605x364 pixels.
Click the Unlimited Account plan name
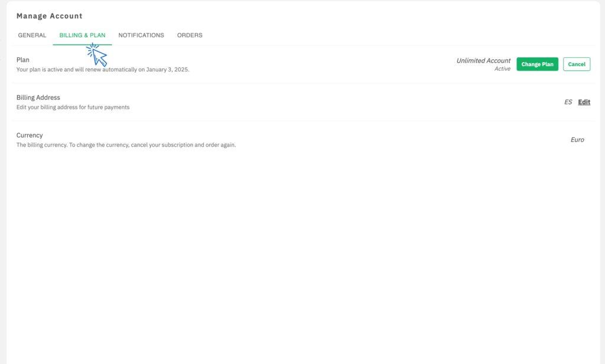[x=483, y=61]
